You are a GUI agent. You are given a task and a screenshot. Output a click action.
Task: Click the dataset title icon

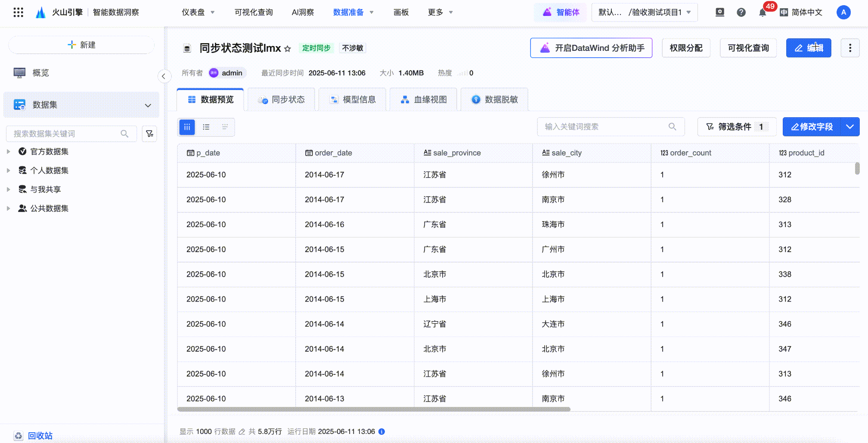(187, 48)
